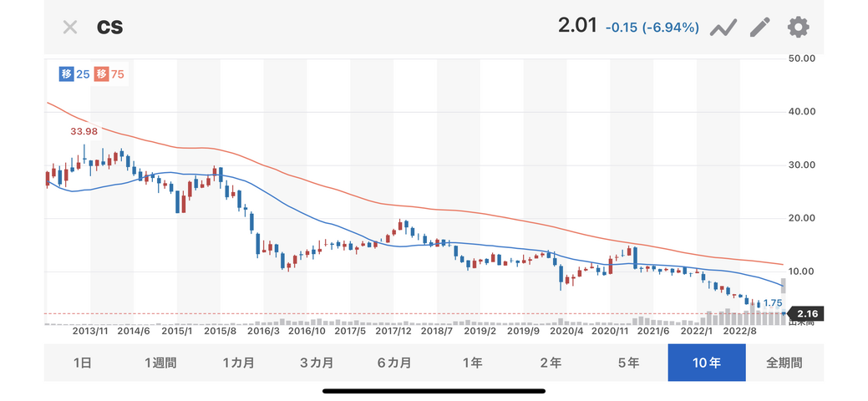Screen dimensions: 868x401
Task: Tap the 2.01 stock price
Action: click(577, 26)
